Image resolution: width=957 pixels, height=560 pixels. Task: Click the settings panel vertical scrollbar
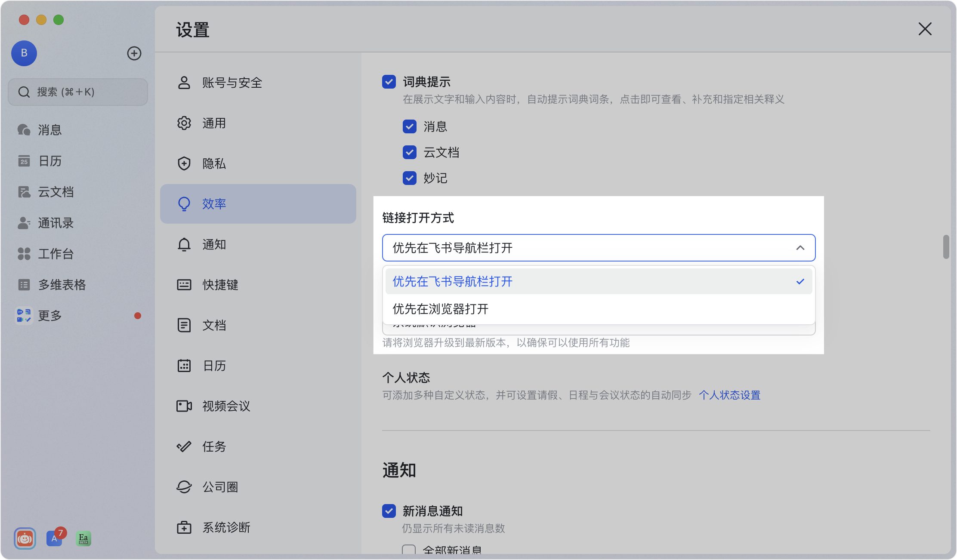click(946, 247)
